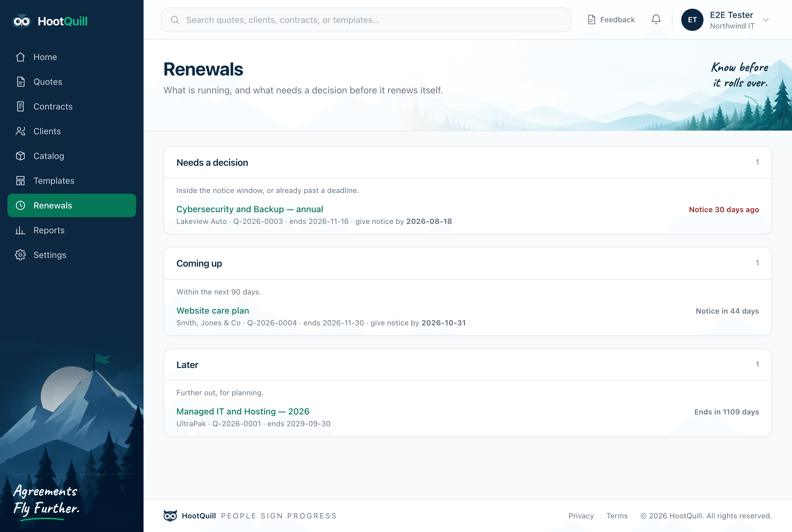Viewport: 792px width, 532px height.
Task: Click the search magnifier icon
Action: (175, 20)
